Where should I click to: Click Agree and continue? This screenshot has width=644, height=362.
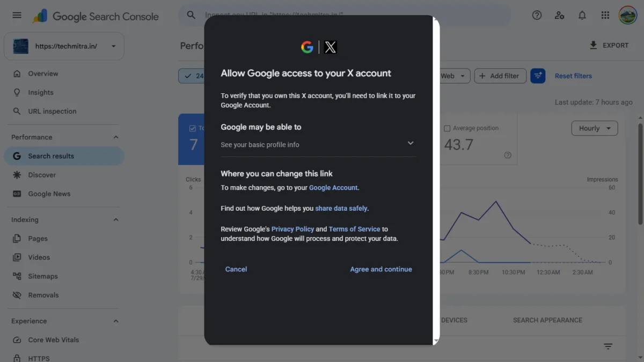pos(381,269)
